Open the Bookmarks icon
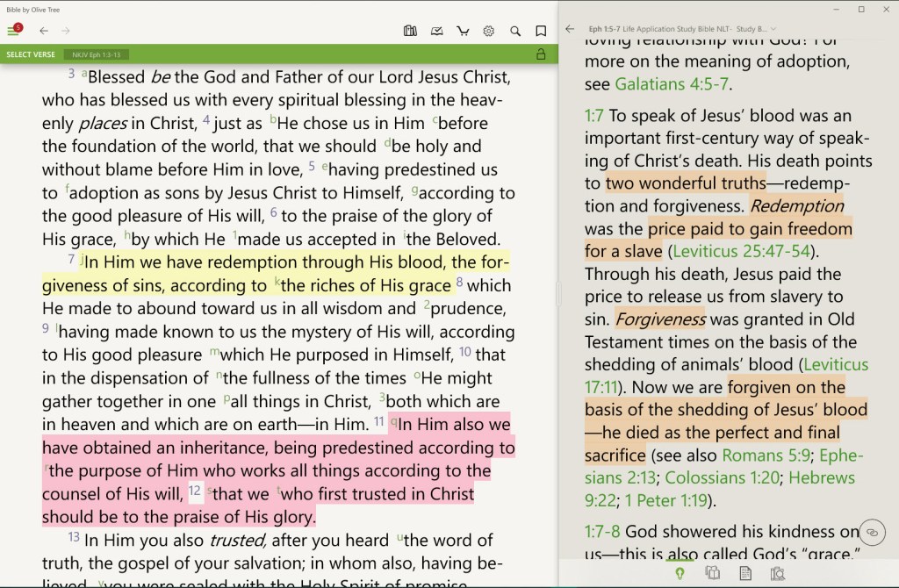Screen dimensions: 899x588 point(540,31)
